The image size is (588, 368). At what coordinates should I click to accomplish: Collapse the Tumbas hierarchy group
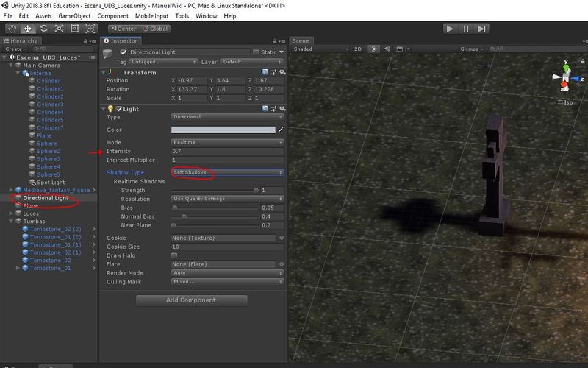pos(11,222)
